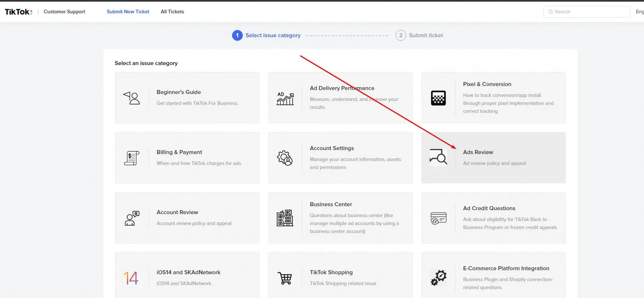
Task: Choose the Ad Delivery Performance title
Action: [342, 88]
